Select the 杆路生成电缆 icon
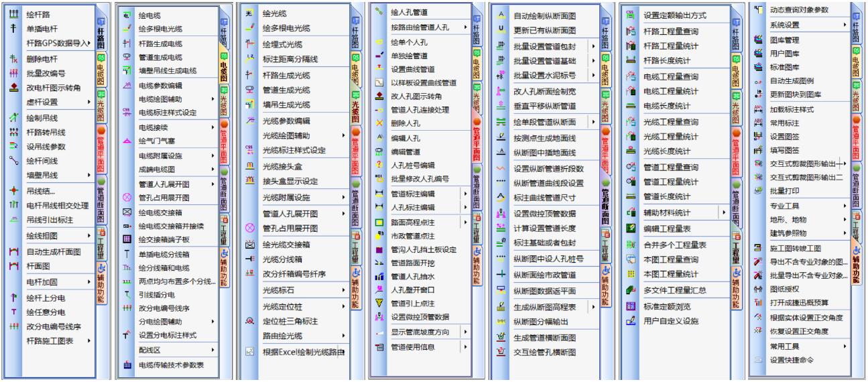This screenshot has height=382, width=868. pyautogui.click(x=127, y=44)
